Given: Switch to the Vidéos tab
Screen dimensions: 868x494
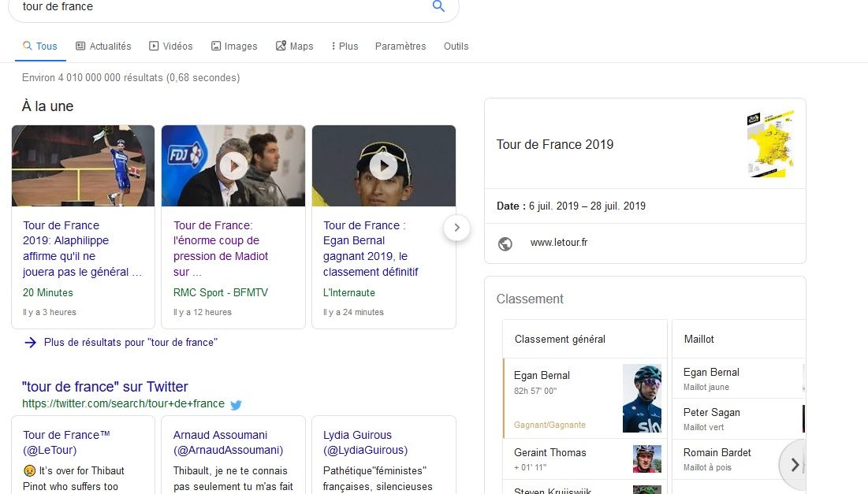Looking at the screenshot, I should click(x=170, y=46).
